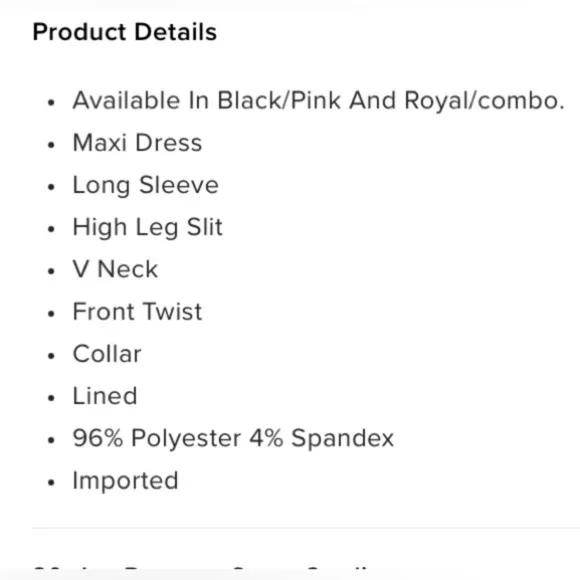Viewport: 580px width, 580px height.
Task: Click the bullet beside Long Sleeve
Action: (x=51, y=187)
